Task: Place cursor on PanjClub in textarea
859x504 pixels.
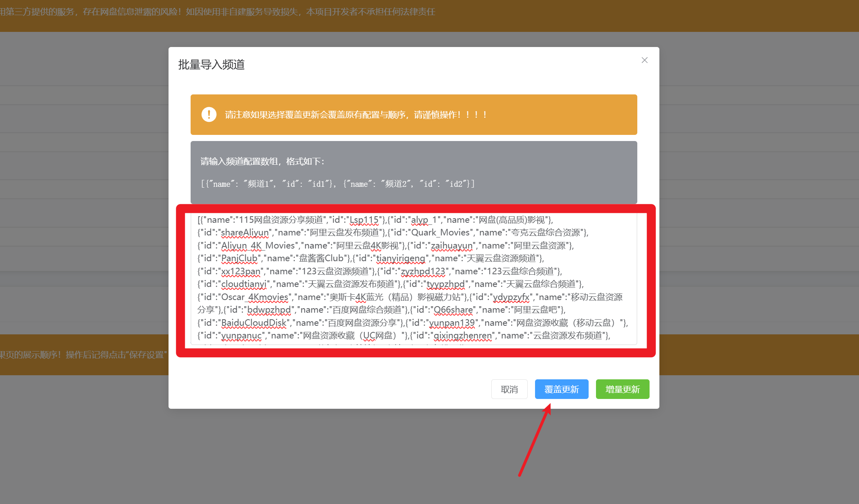Action: pyautogui.click(x=239, y=258)
